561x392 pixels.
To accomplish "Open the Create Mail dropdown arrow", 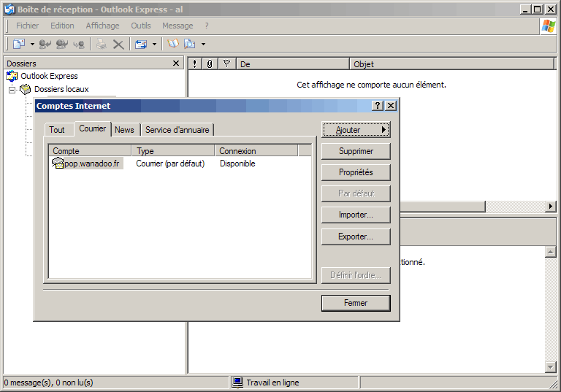I will tap(32, 45).
